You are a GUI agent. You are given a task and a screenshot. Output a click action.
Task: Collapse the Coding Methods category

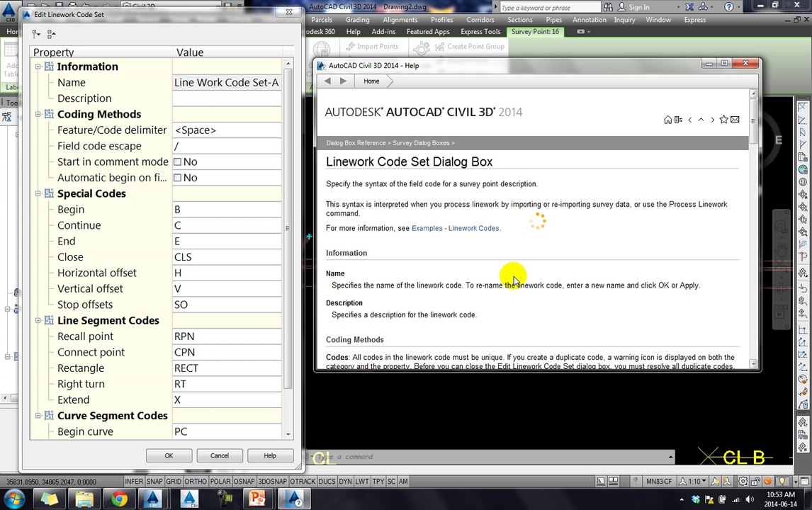[38, 114]
